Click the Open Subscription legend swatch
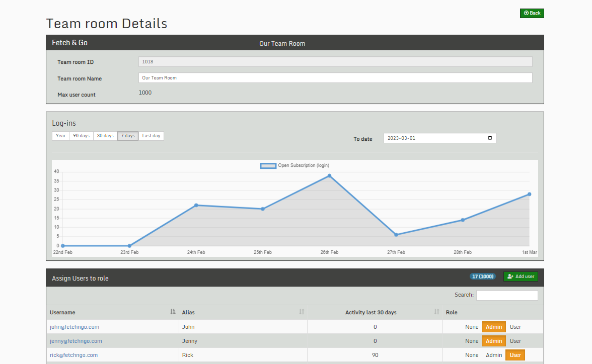592x364 pixels. [268, 165]
